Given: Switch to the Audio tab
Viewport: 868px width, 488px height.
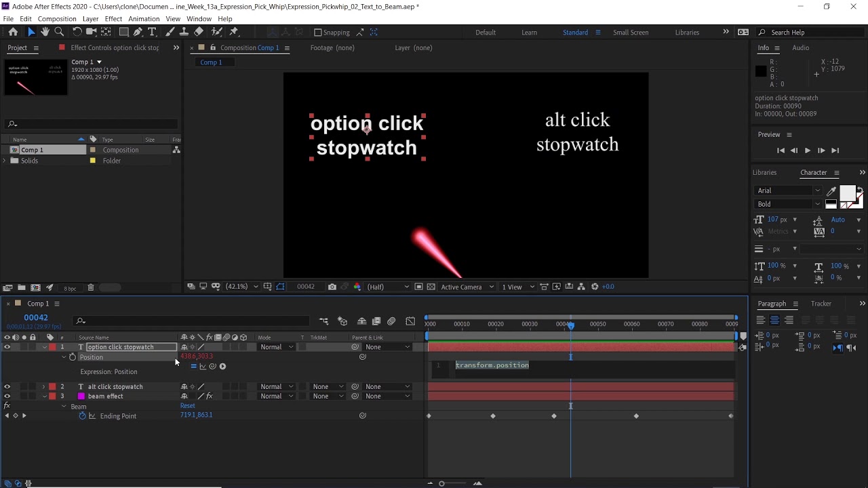Looking at the screenshot, I should tap(801, 48).
